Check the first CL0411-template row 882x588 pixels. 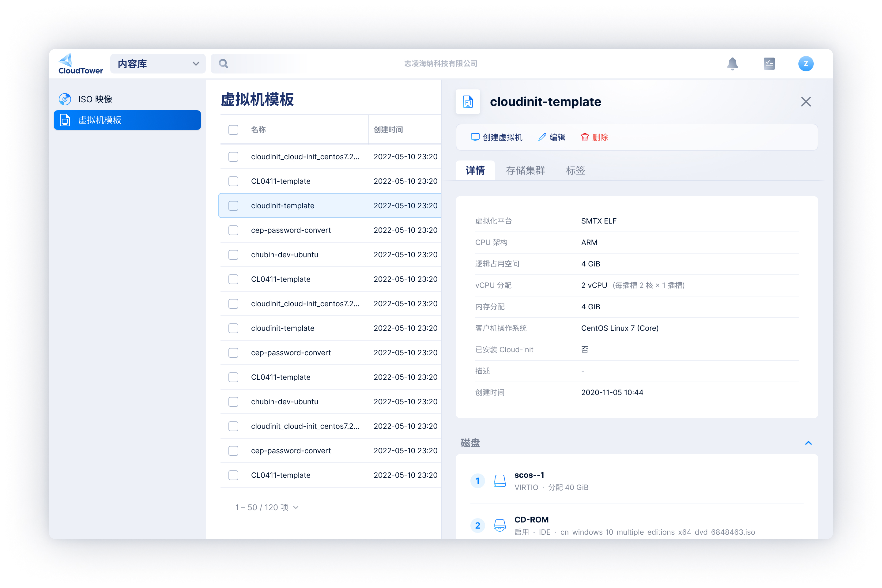(233, 182)
